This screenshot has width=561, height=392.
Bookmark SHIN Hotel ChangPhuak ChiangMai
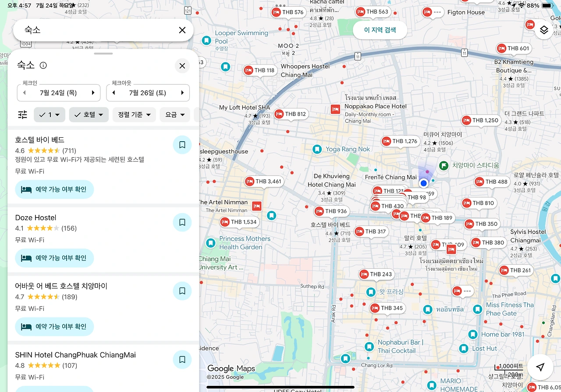tap(182, 360)
